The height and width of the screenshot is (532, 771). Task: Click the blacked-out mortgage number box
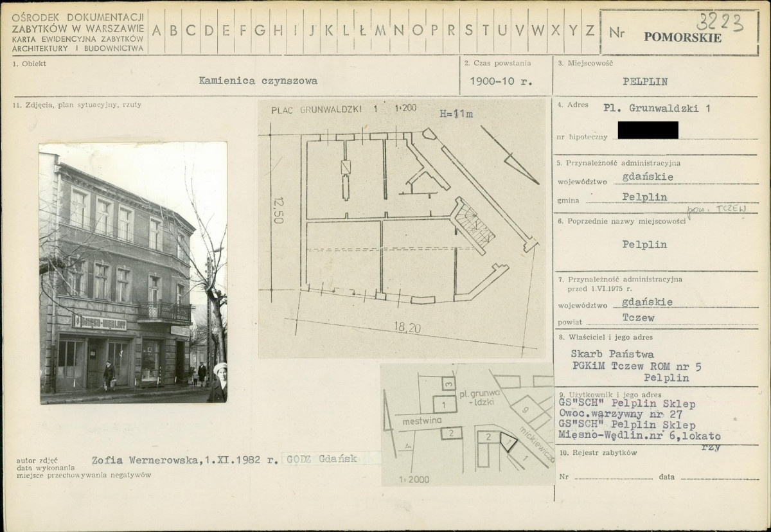[x=647, y=130]
